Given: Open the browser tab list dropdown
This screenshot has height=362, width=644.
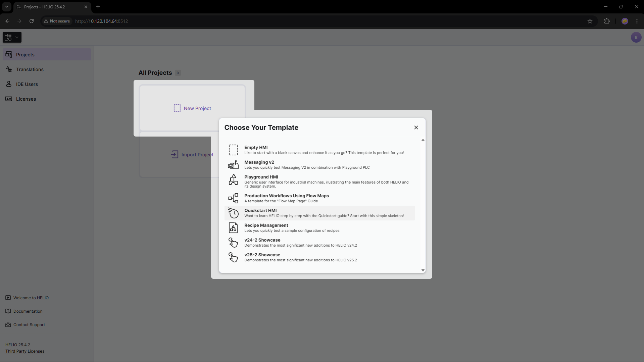Looking at the screenshot, I should pyautogui.click(x=7, y=7).
